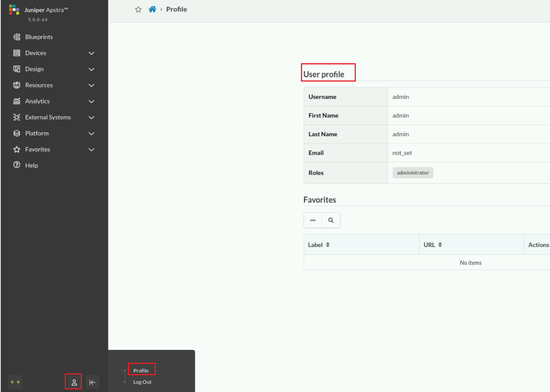Screen dimensions: 550x392
Task: Choose Log Out in the user popup
Action: point(143,382)
